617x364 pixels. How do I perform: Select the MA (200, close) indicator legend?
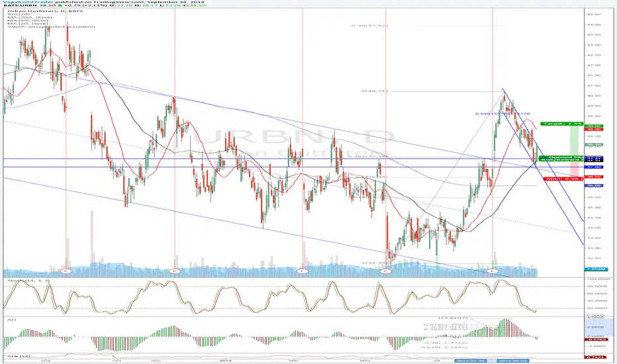tap(30, 17)
